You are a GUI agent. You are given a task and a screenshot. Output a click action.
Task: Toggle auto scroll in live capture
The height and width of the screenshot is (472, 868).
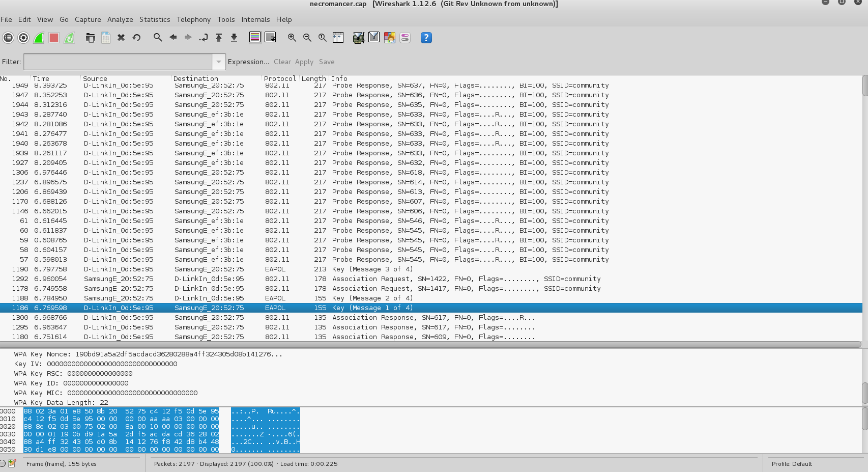point(270,38)
